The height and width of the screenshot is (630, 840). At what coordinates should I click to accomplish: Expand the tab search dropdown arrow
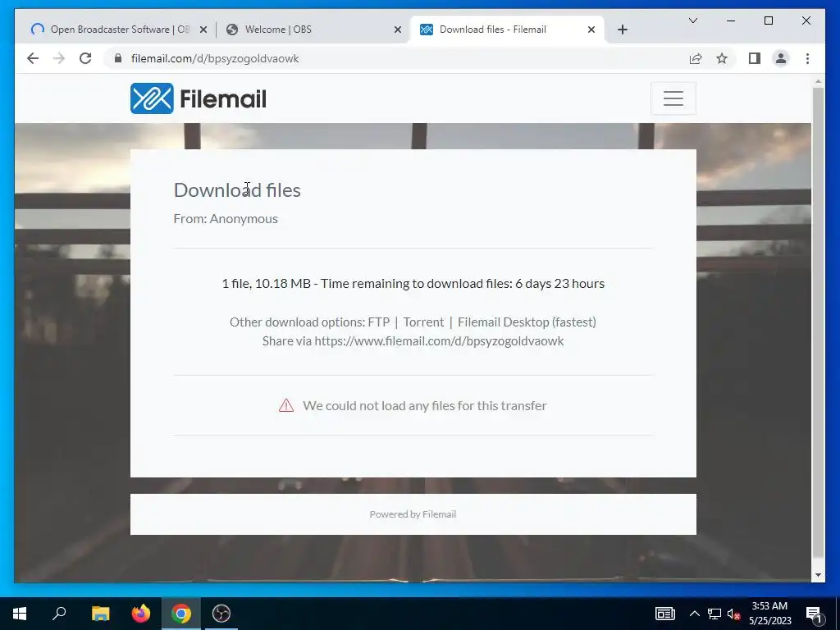692,21
